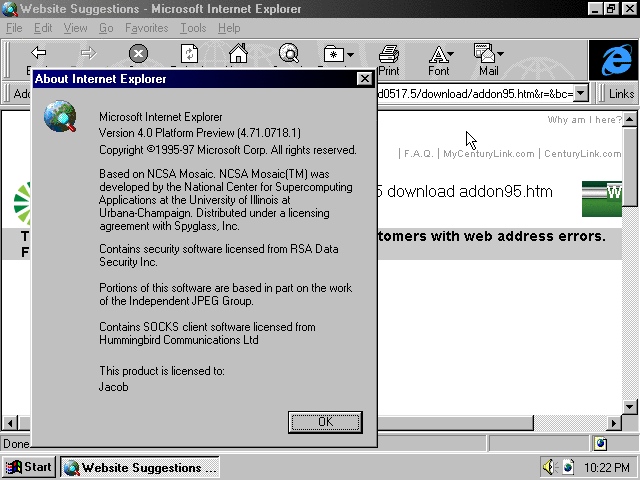The image size is (640, 480).
Task: Open the Mail dropdown arrow
Action: pyautogui.click(x=501, y=53)
